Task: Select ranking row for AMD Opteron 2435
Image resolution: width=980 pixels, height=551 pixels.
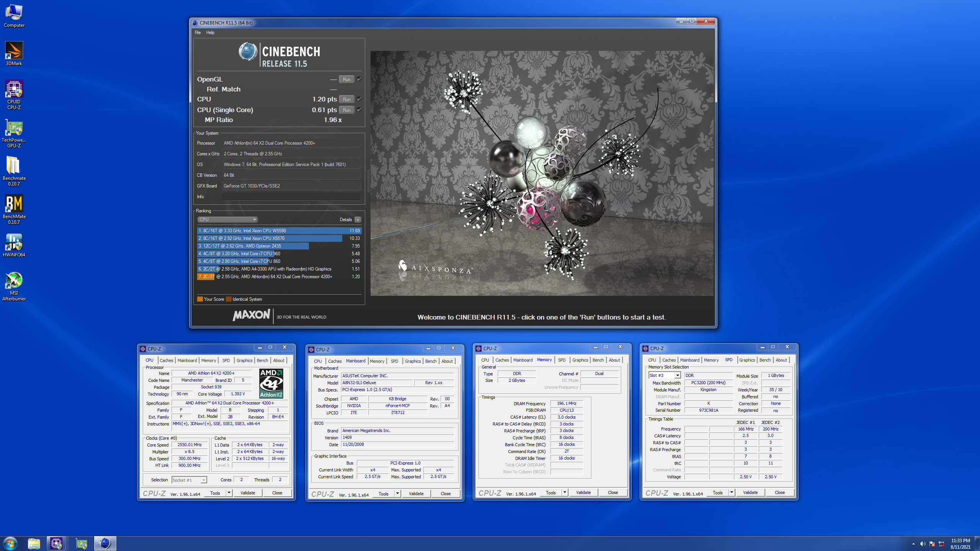Action: click(x=279, y=246)
